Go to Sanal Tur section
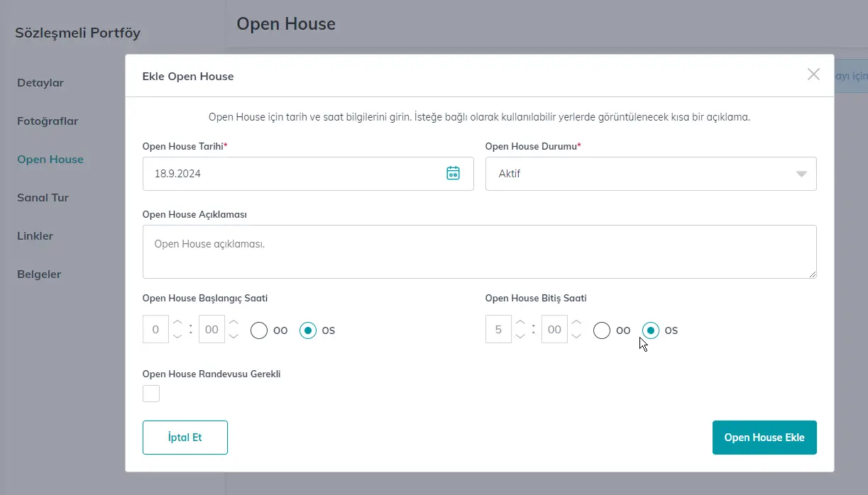This screenshot has width=868, height=495. point(43,198)
